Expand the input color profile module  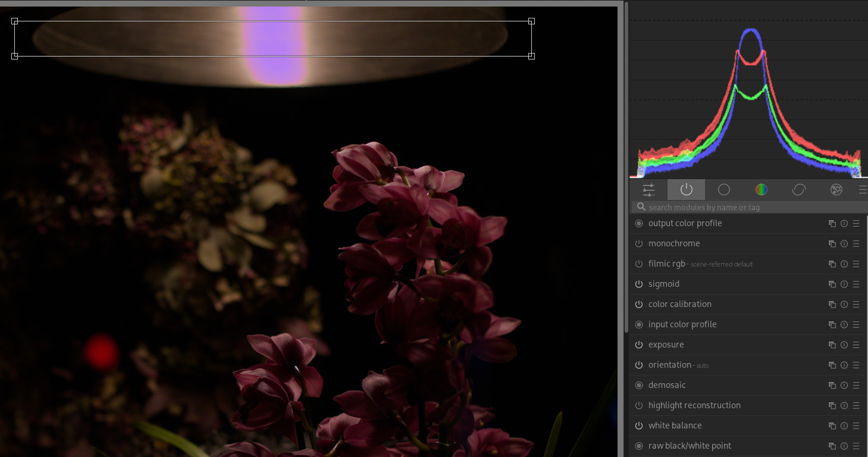682,325
